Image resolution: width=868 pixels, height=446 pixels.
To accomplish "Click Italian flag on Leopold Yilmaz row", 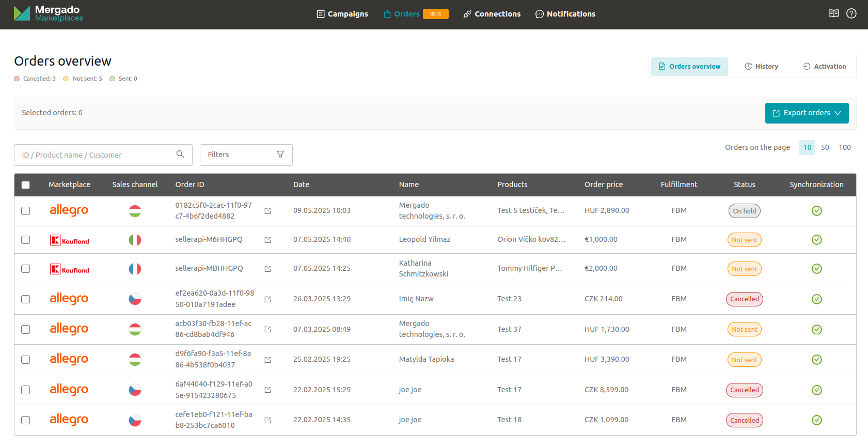I will pos(135,240).
